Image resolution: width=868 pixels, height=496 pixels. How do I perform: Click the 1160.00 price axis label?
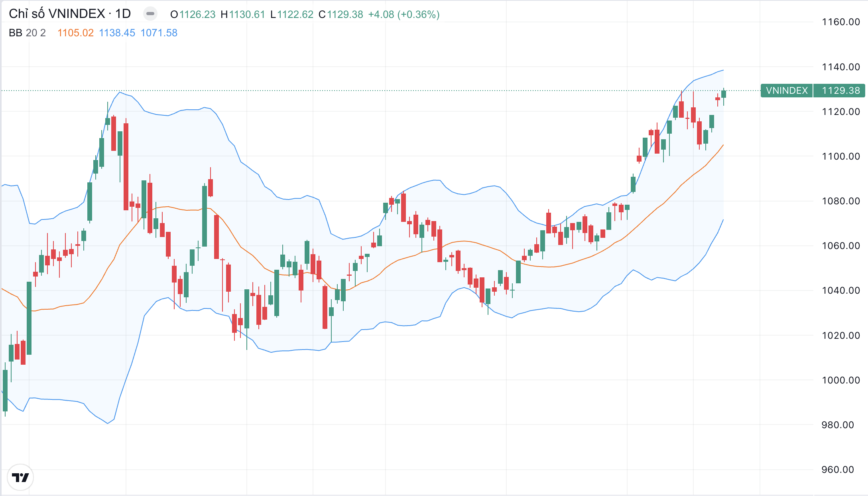point(841,22)
